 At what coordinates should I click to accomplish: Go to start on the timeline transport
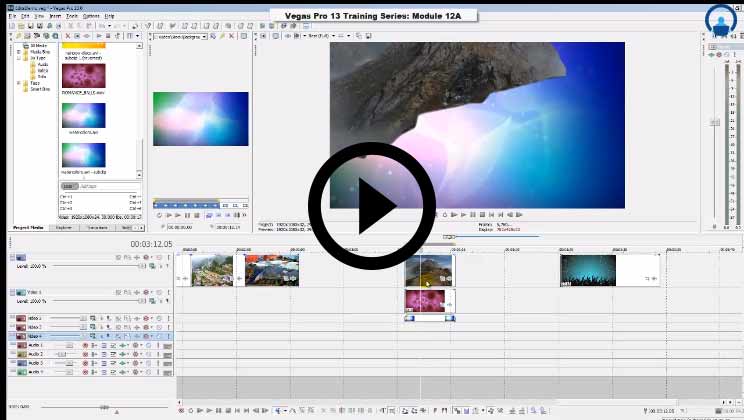pyautogui.click(x=238, y=411)
